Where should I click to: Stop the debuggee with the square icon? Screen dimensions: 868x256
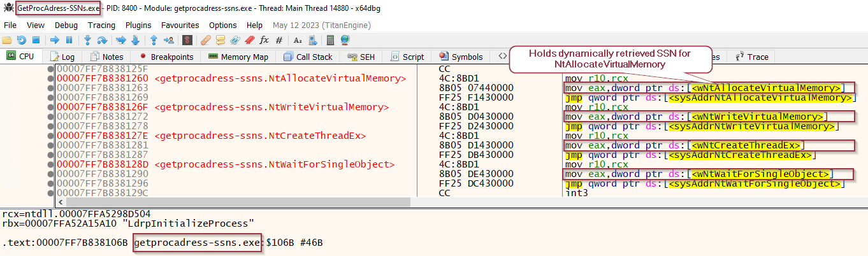coord(36,39)
